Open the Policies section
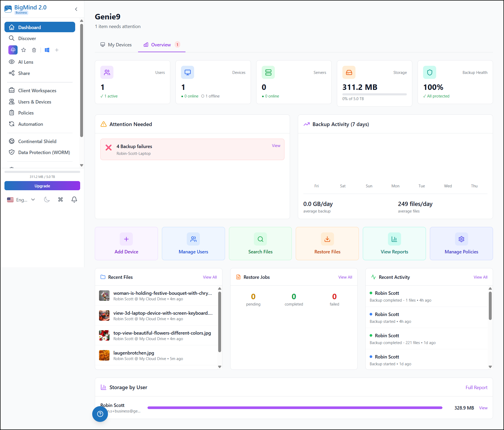The width and height of the screenshot is (504, 430). (25, 113)
